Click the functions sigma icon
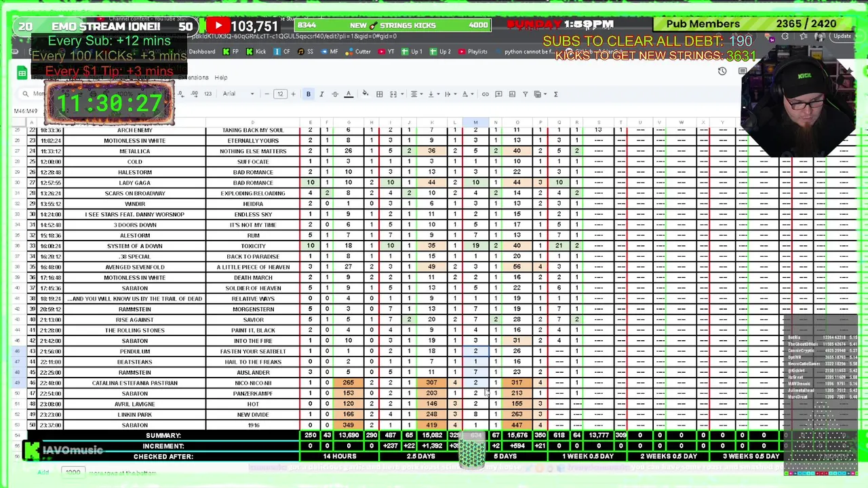 (x=555, y=94)
